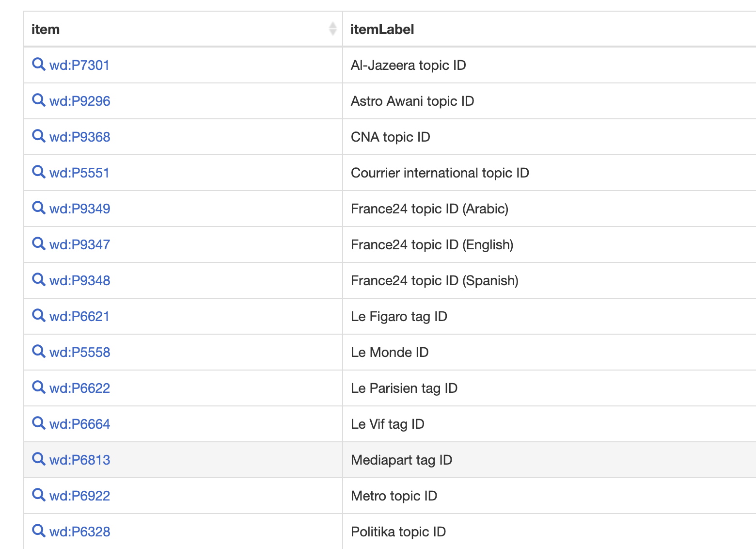Open explorer icon for wd:P9349
The width and height of the screenshot is (756, 549).
[38, 208]
